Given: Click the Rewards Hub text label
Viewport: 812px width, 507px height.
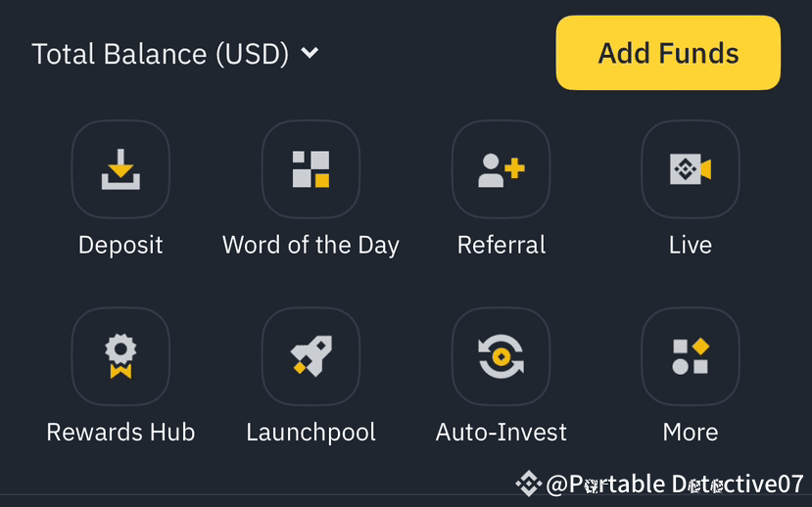Looking at the screenshot, I should pyautogui.click(x=120, y=432).
